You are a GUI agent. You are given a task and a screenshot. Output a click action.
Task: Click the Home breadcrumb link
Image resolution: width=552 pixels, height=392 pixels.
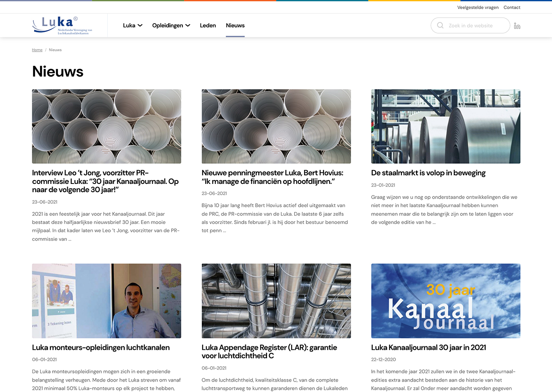coord(37,50)
